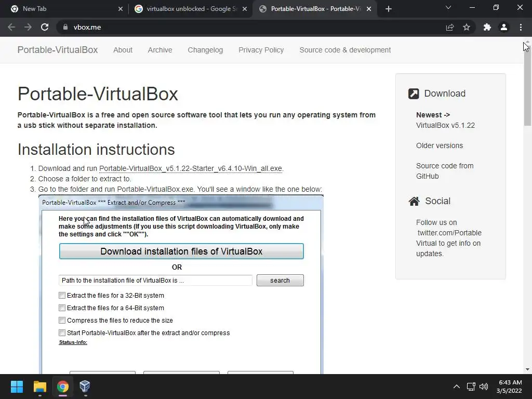Click the Portable-VirtualBox navbar brand
Screen dimensions: 532x399
58,50
